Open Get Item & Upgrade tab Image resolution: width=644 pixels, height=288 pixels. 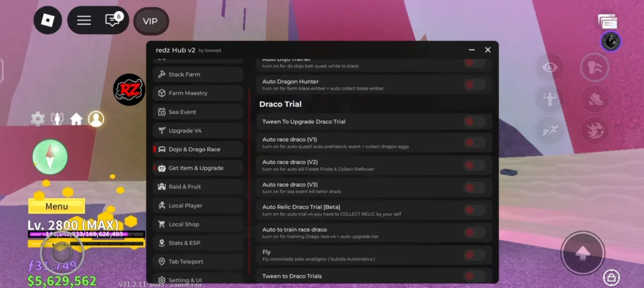198,168
